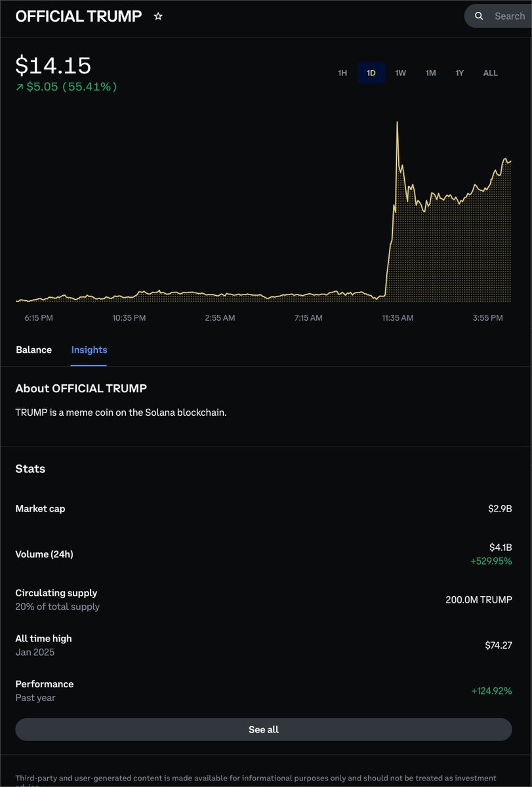Switch chart to 1M range
The width and height of the screenshot is (532, 787).
[430, 73]
